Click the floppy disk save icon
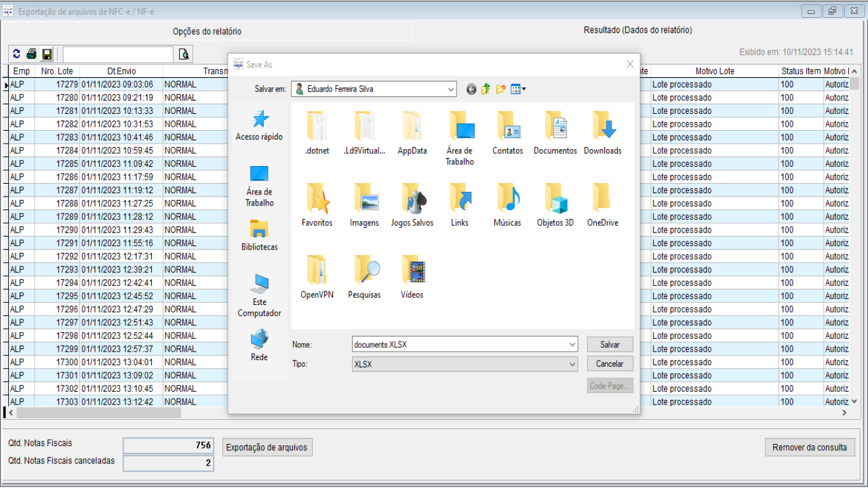 47,54
